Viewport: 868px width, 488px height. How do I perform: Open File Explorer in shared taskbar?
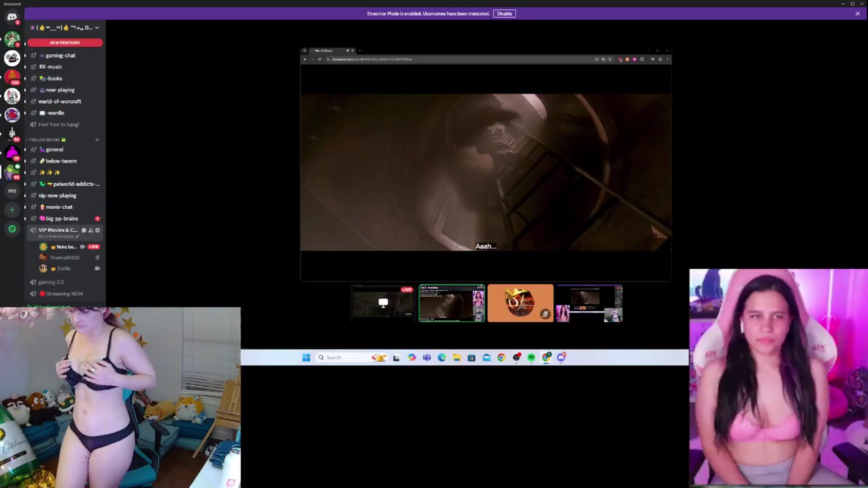click(x=457, y=357)
